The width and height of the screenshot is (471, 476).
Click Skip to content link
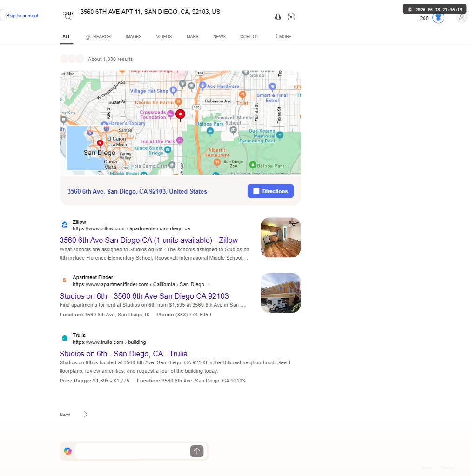[22, 15]
